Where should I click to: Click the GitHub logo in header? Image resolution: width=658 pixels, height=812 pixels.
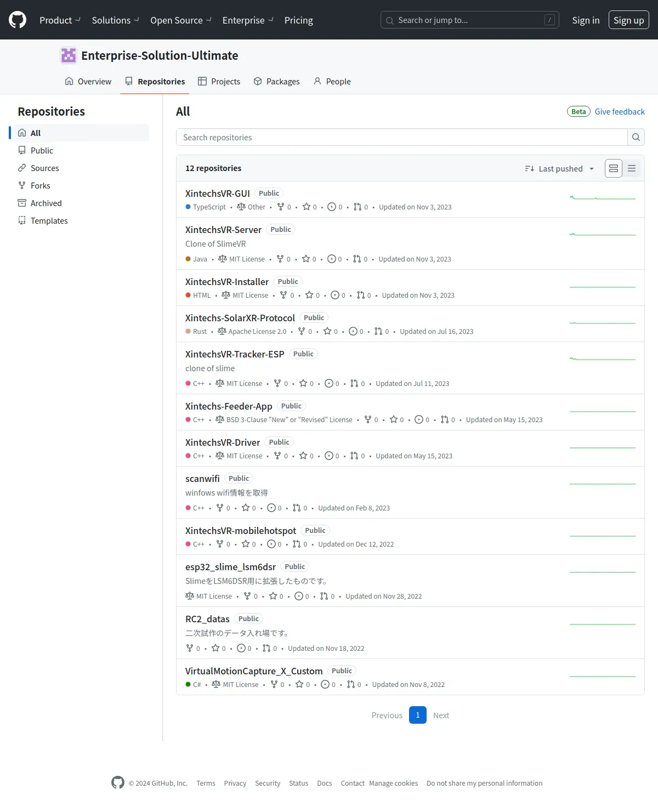coord(18,20)
